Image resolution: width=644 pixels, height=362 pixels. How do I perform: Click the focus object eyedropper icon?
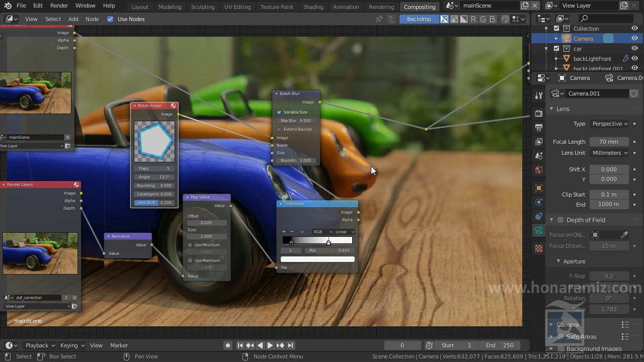click(624, 235)
